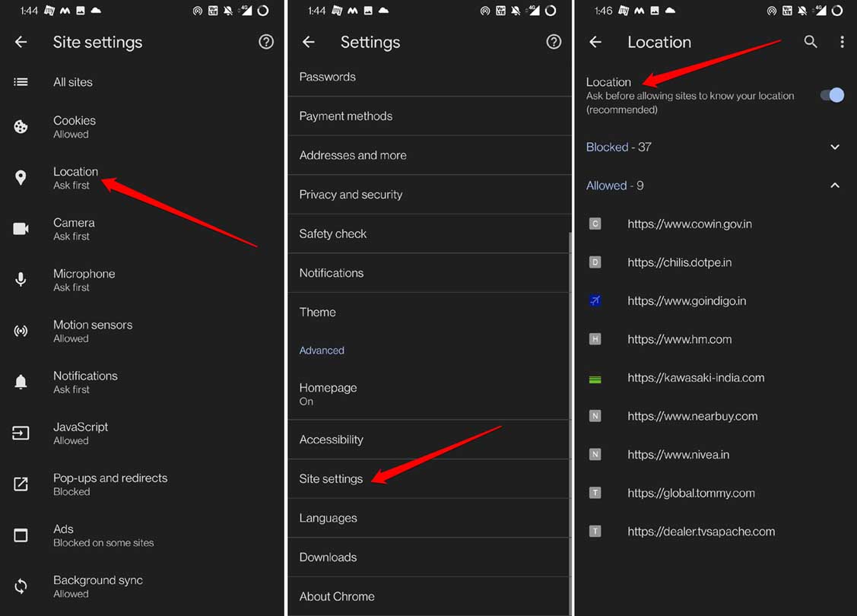Open https://dealer.tvsapache.com site entry
The image size is (857, 616).
716,532
